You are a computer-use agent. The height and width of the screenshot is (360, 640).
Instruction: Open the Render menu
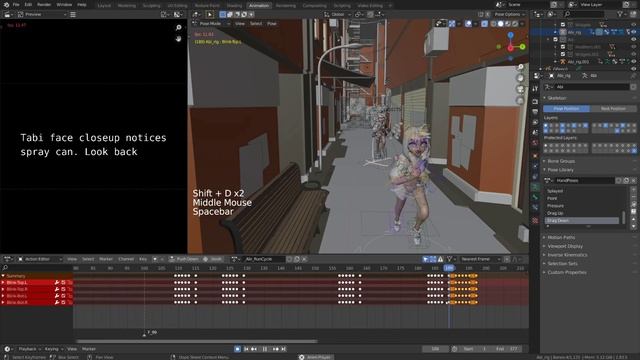(44, 4)
